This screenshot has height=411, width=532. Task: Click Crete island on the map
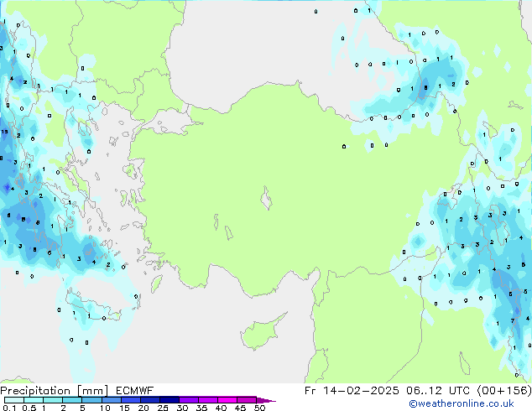click(x=91, y=307)
